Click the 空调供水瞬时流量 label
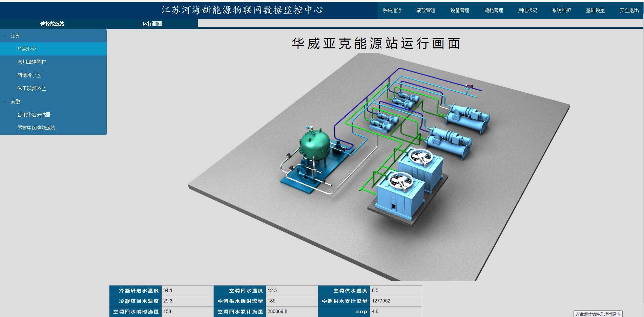Screen dimensions: 644x317 (x=240, y=301)
